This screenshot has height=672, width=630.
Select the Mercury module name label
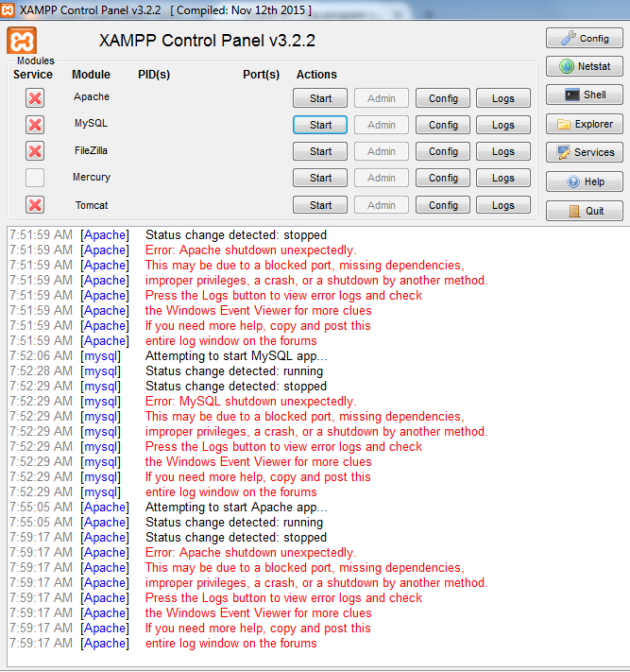92,177
